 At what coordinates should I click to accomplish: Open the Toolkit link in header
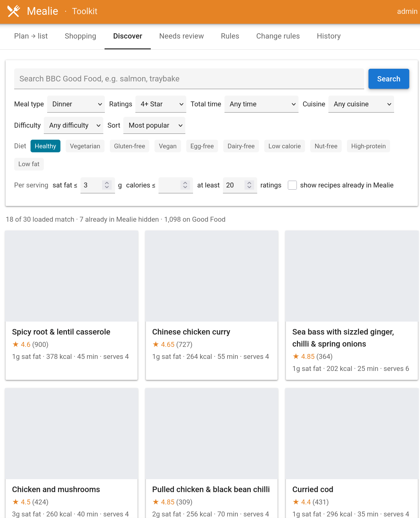84,11
